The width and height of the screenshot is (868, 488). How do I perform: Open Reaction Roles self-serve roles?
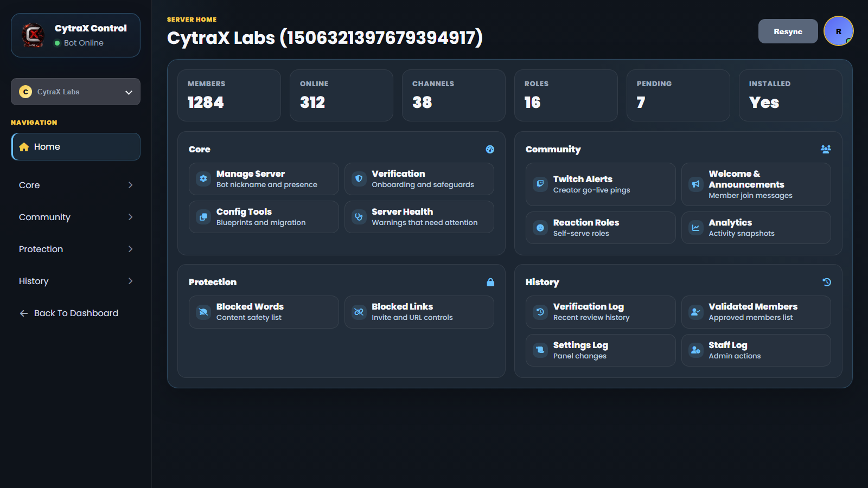[x=601, y=228]
